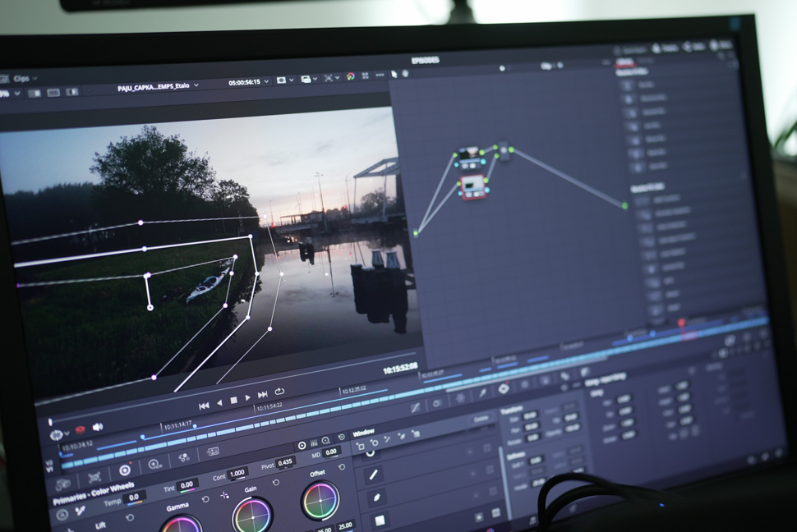Select the red-outlined corrector node
Image resolution: width=797 pixels, height=532 pixels.
click(x=472, y=187)
